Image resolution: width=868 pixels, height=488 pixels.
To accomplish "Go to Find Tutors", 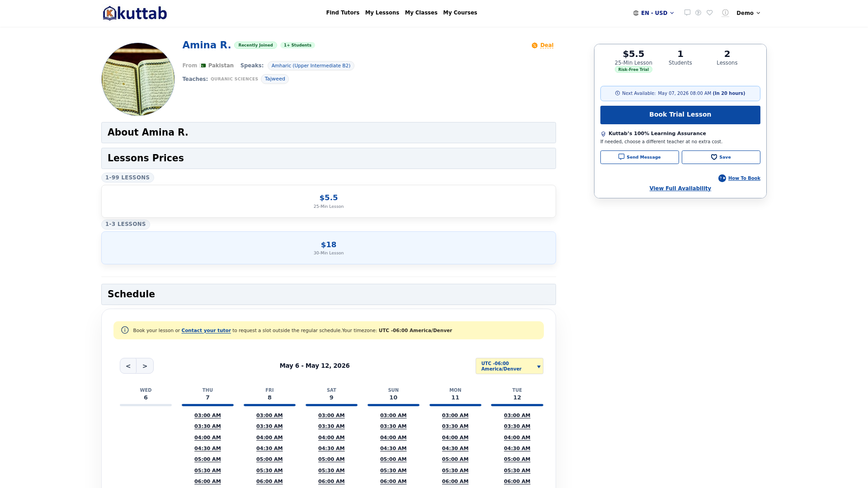I will (x=343, y=13).
